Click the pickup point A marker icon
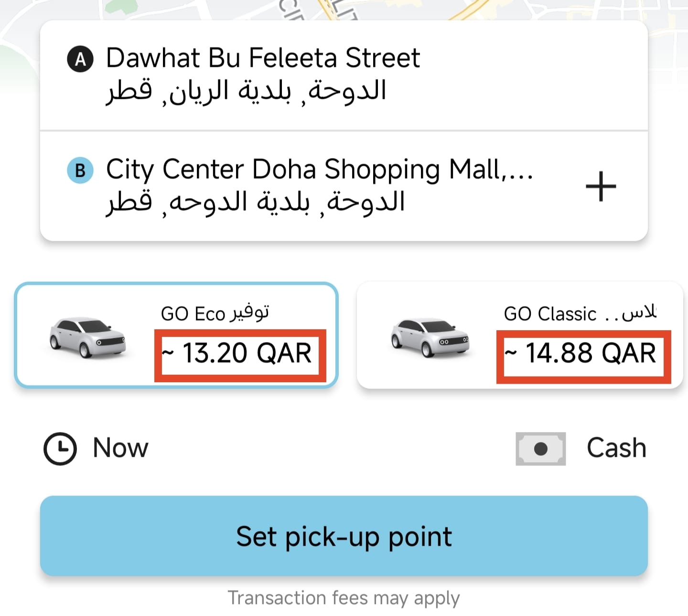Viewport: 688px width, 616px height. [80, 59]
